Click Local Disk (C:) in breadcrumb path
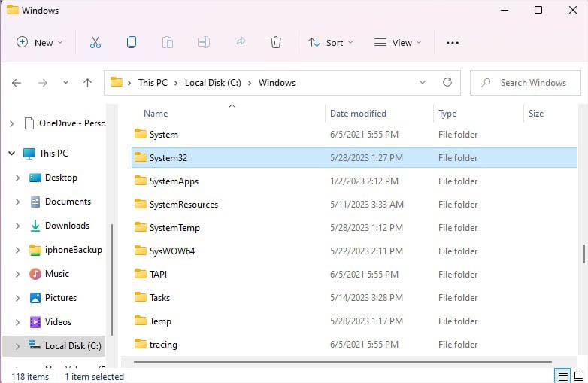The image size is (588, 383). [213, 83]
